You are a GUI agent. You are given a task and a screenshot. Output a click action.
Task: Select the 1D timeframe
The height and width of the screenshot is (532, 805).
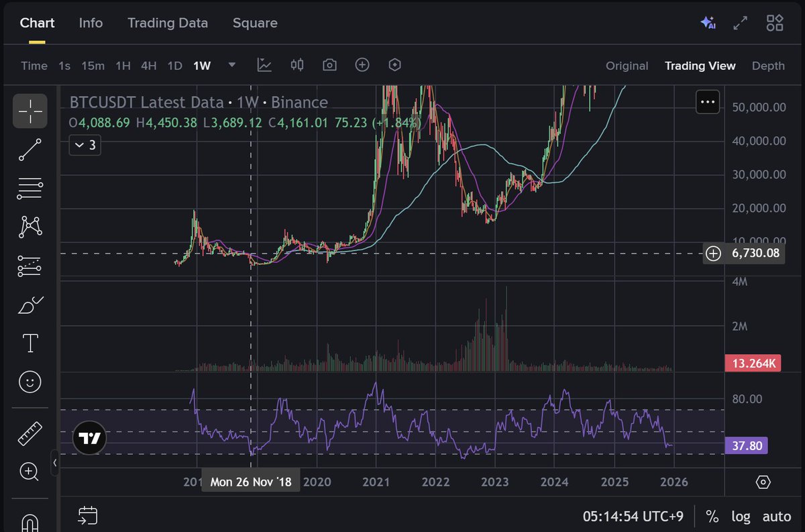coord(174,66)
